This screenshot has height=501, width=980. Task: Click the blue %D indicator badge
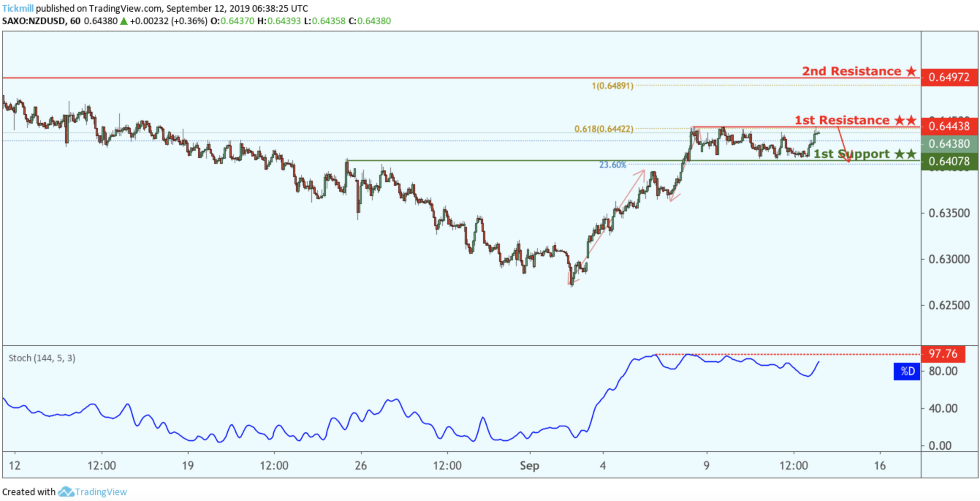pyautogui.click(x=907, y=371)
